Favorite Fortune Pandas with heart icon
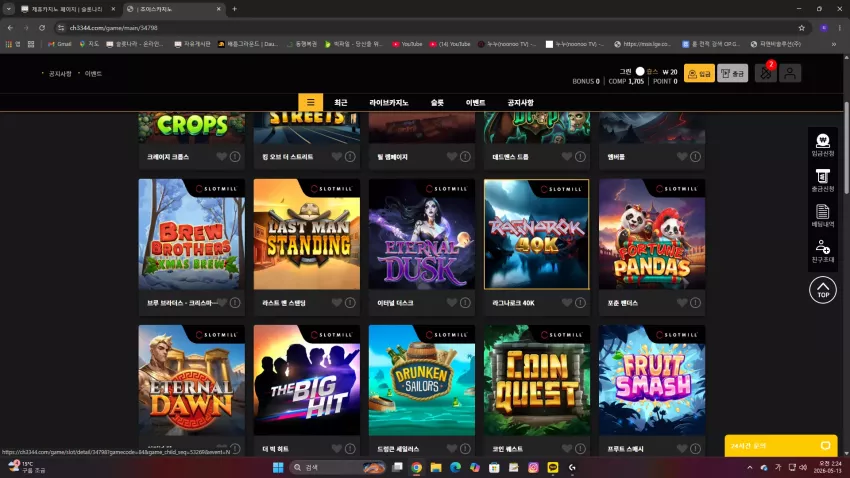The height and width of the screenshot is (478, 850). pos(682,302)
